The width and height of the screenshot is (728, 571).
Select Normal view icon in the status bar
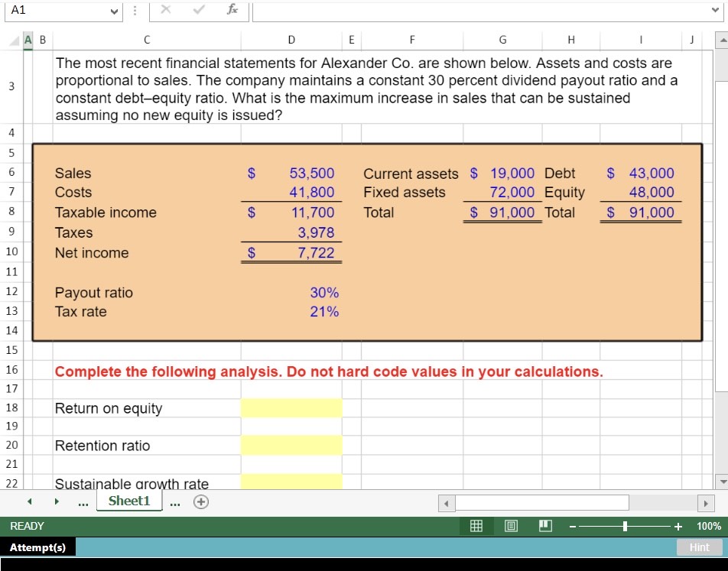point(477,526)
